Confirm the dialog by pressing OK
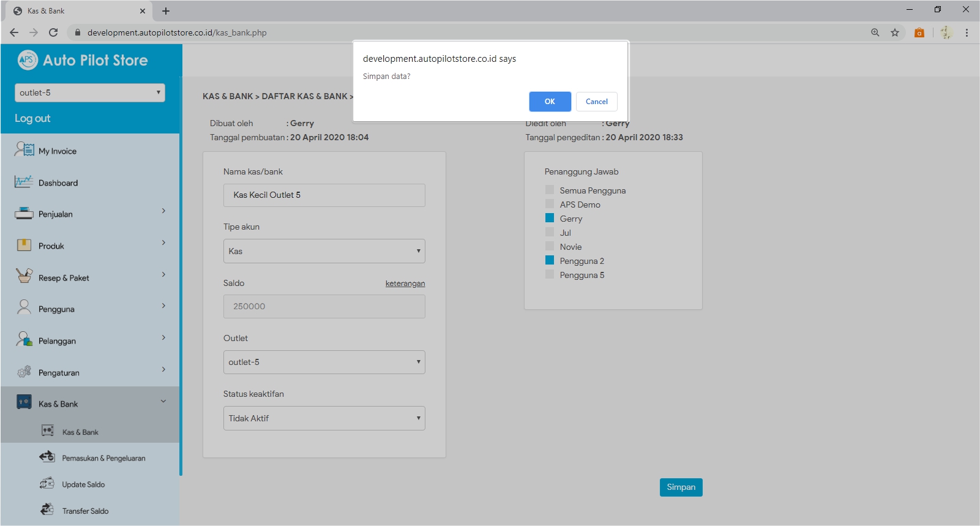 click(550, 102)
